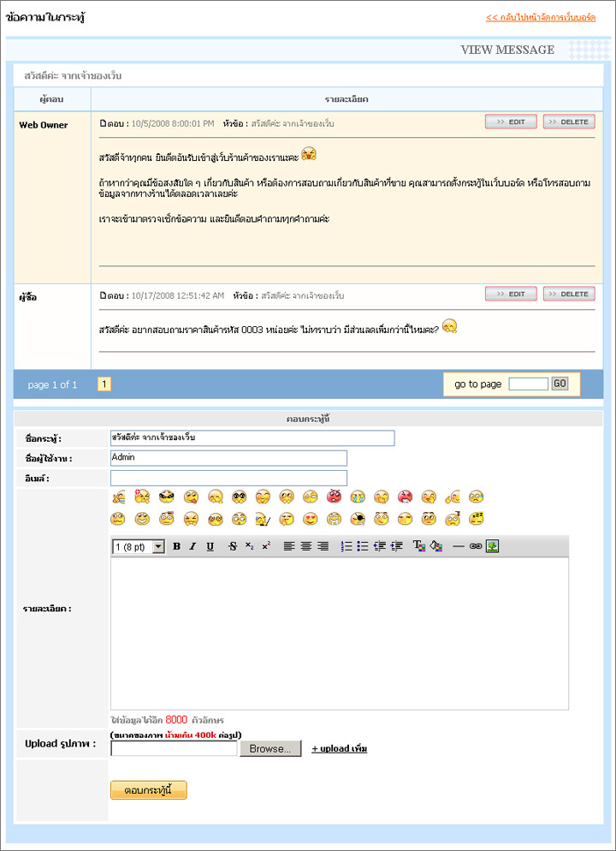Toggle italic formatting in the editor
The height and width of the screenshot is (851, 616).
coord(192,546)
